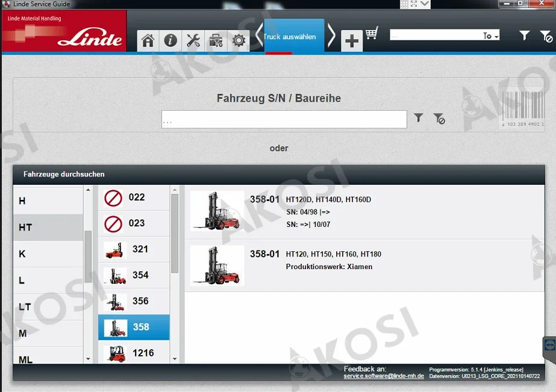
Task: Clear filter in the top header bar
Action: 546,36
